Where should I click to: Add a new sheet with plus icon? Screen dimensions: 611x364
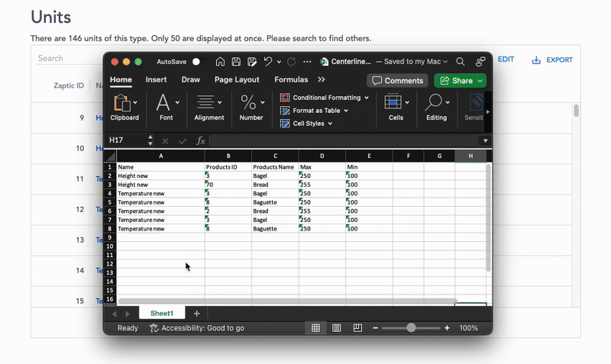[196, 314]
